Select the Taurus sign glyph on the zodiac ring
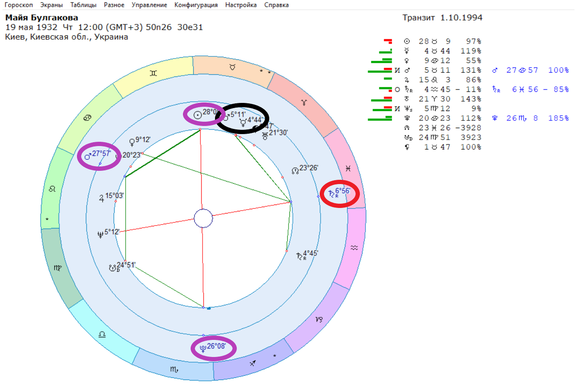This screenshot has width=577, height=392. (233, 67)
